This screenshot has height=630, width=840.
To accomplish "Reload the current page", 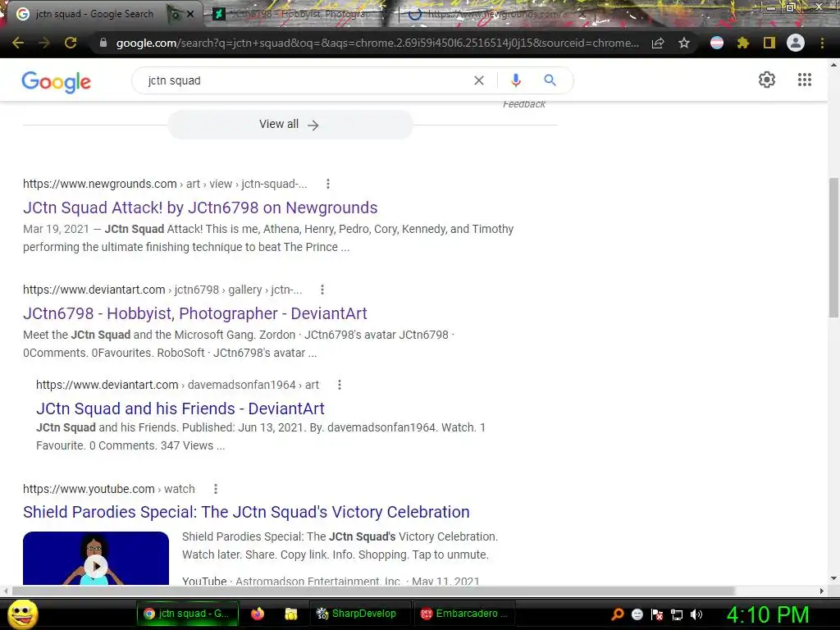I will (71, 43).
